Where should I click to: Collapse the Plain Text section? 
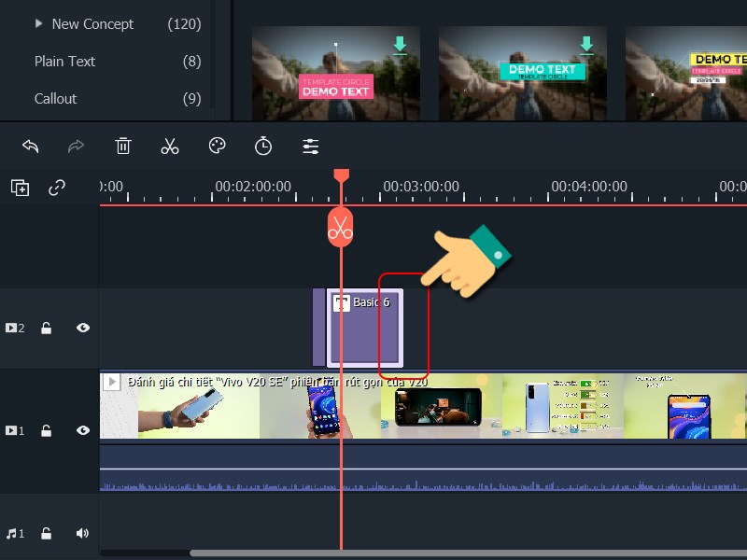64,61
